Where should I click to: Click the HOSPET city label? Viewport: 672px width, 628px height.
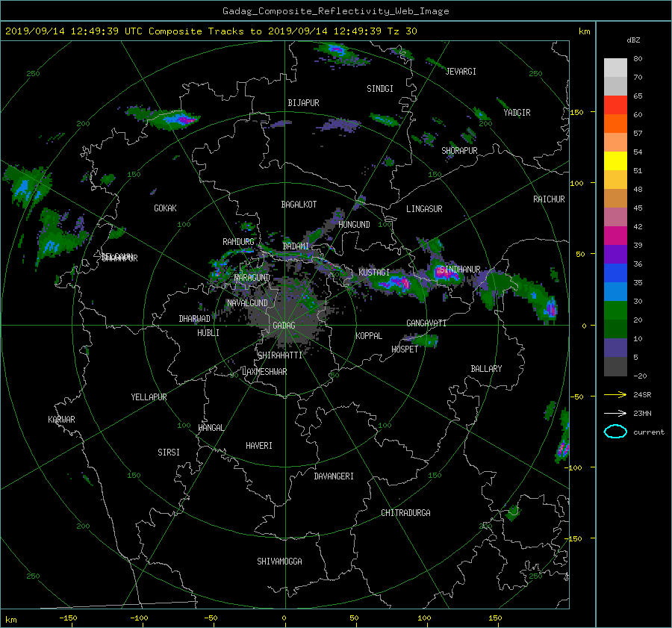coord(405,349)
